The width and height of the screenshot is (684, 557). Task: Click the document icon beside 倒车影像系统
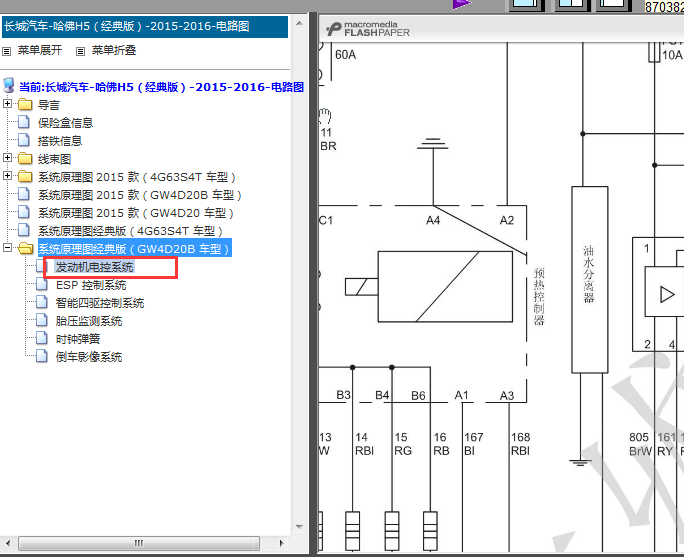click(42, 356)
